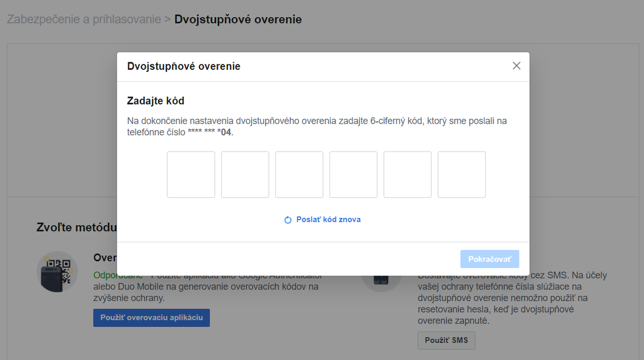
Task: Click the second code digit box
Action: [245, 175]
